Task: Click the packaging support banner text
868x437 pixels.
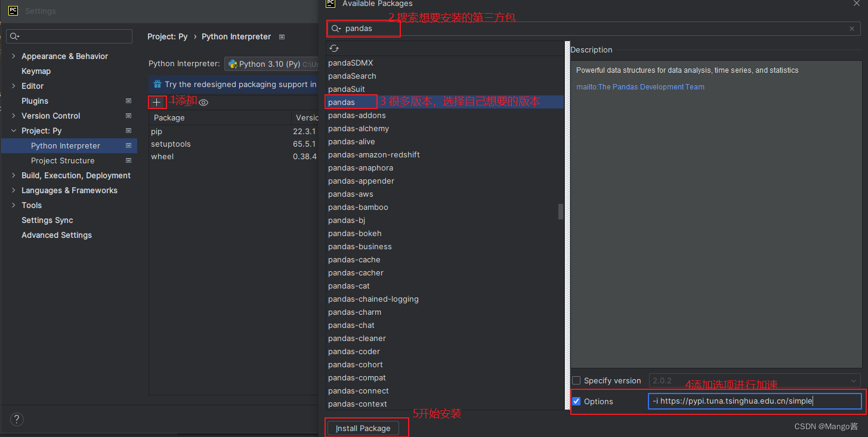Action: (x=240, y=84)
